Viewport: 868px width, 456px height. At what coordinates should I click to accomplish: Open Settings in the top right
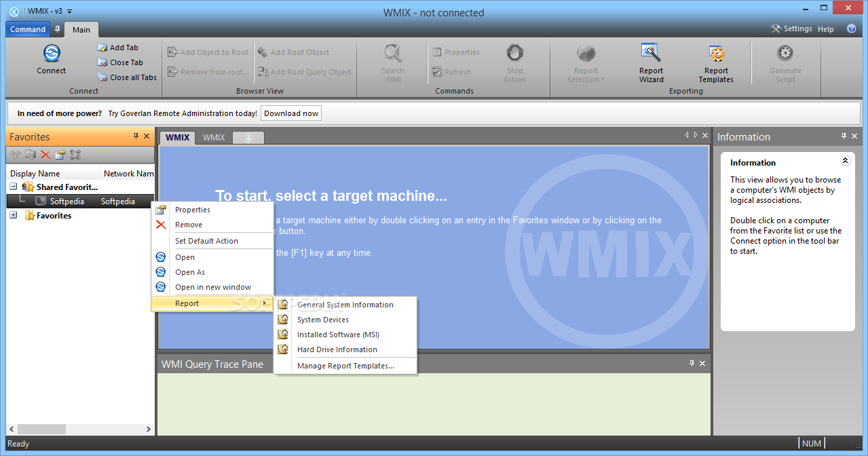791,28
